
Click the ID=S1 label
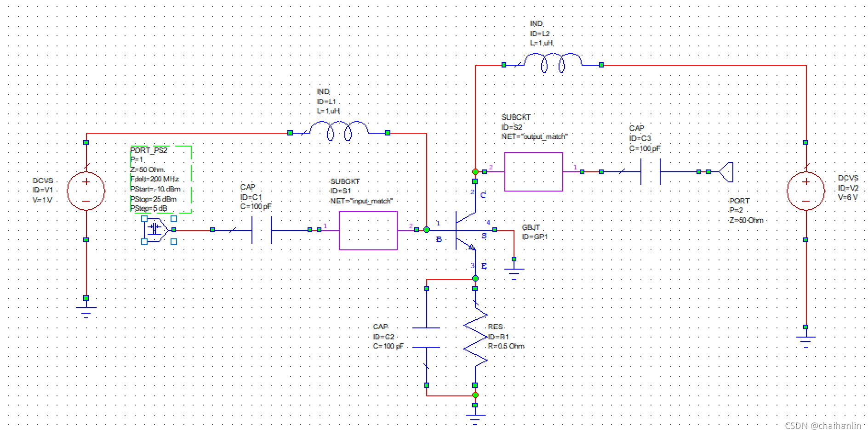point(341,191)
